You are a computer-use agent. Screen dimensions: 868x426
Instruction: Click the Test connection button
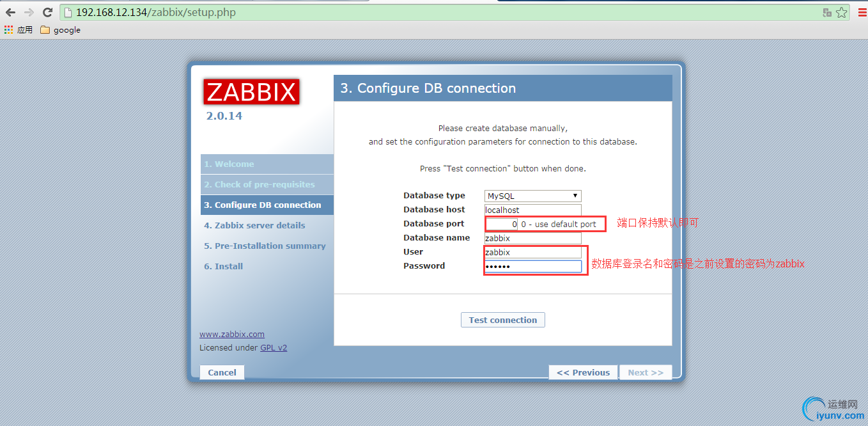(x=503, y=320)
